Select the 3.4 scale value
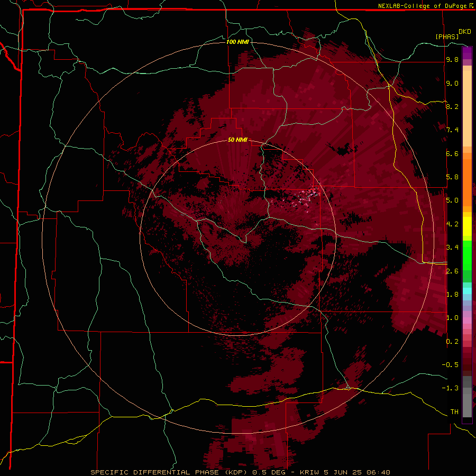 (x=452, y=248)
